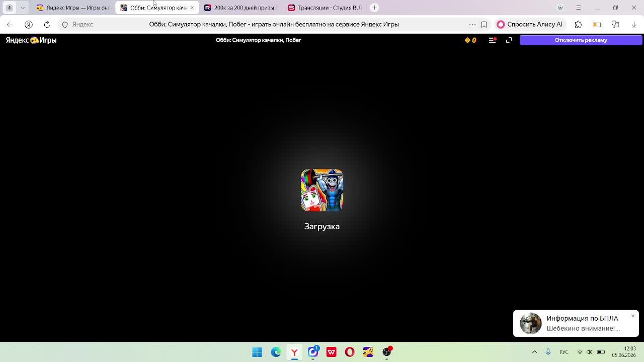Focus the address bar page title

click(x=274, y=24)
